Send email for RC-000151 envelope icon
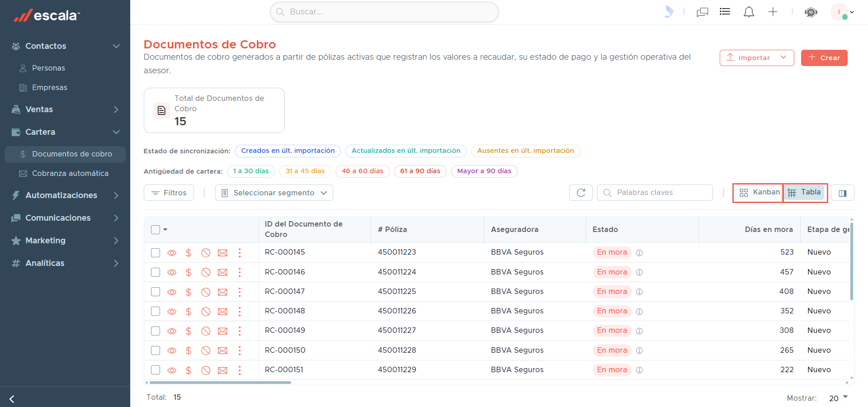The image size is (868, 407). (x=222, y=370)
